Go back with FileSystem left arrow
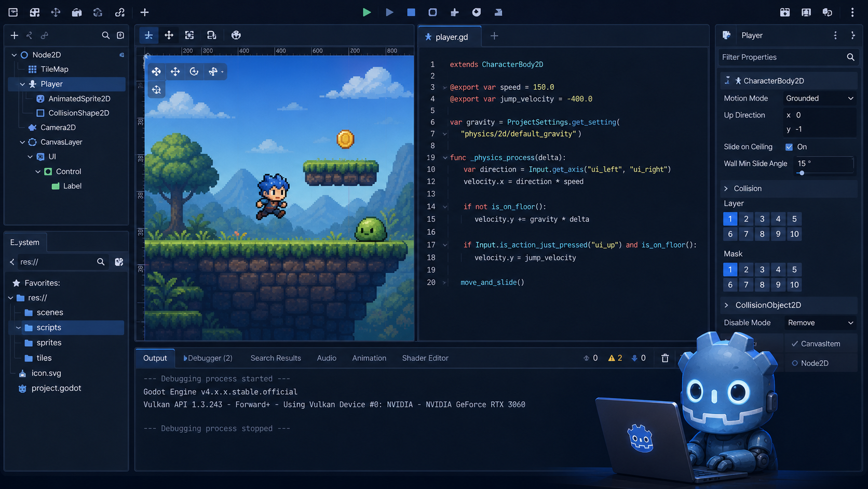 12,262
